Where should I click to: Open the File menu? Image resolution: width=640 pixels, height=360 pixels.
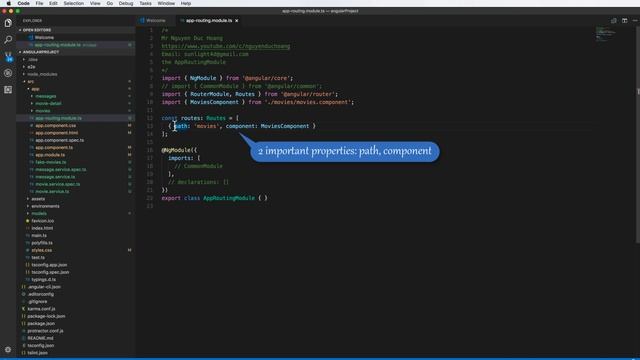click(x=39, y=3)
